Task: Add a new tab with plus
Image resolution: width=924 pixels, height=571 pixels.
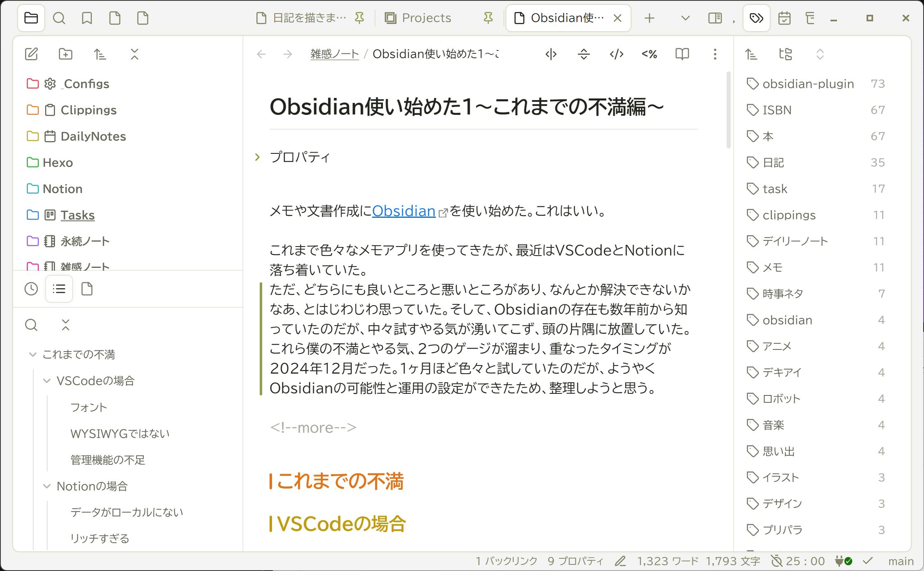Action: pos(650,18)
